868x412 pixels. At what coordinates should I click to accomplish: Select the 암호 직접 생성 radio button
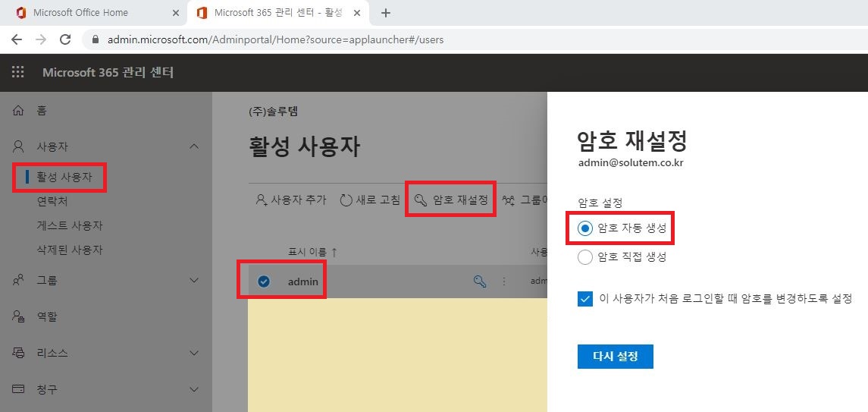584,257
